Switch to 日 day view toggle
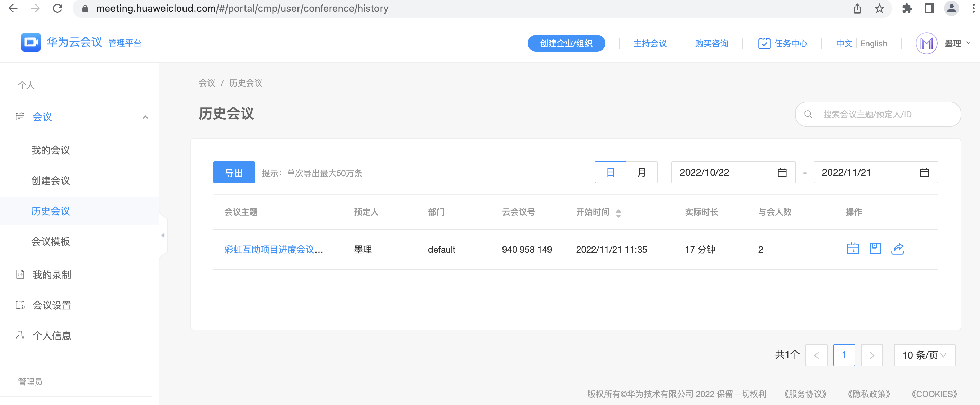Screen dimensions: 980x405 pyautogui.click(x=610, y=173)
